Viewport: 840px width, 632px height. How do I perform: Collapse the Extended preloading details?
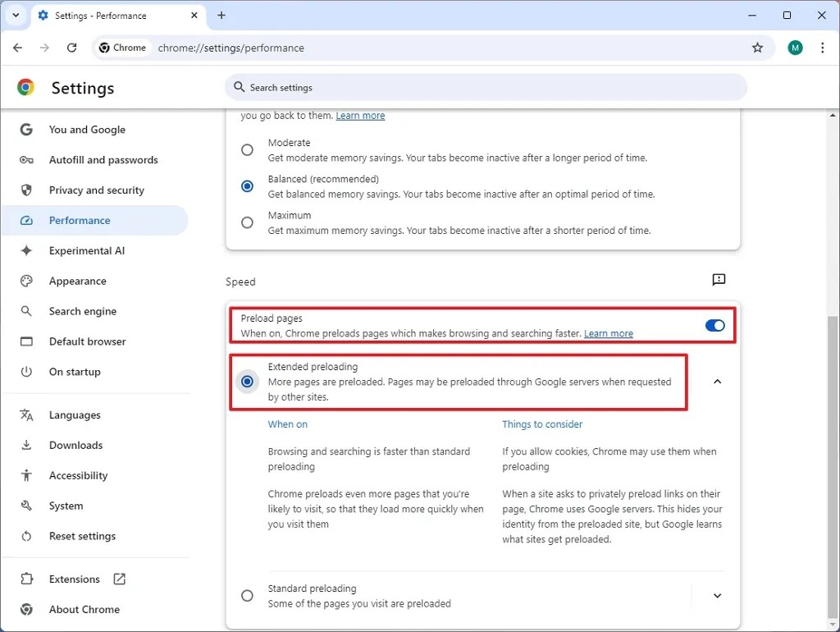[717, 382]
